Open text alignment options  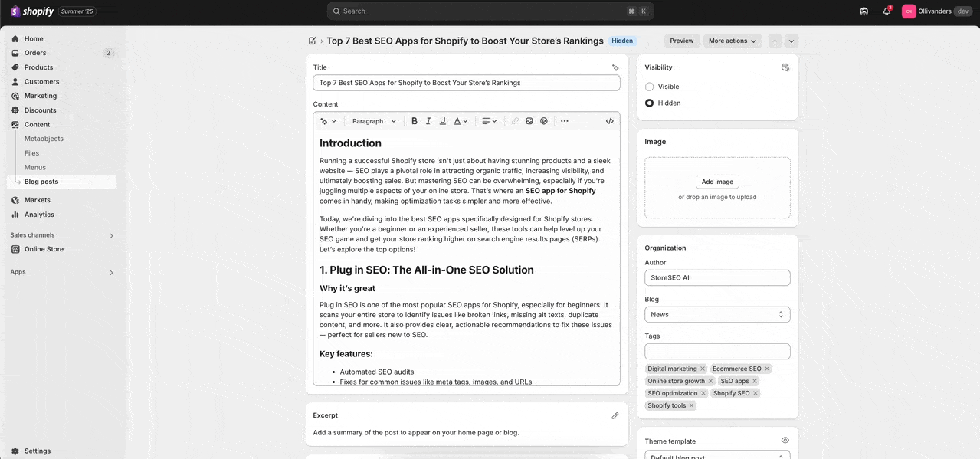click(490, 121)
